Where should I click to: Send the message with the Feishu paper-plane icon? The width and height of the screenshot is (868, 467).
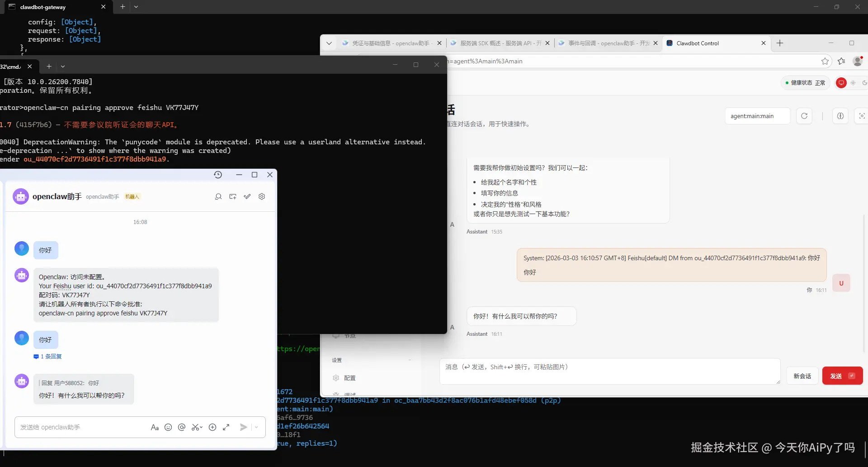[x=243, y=427]
